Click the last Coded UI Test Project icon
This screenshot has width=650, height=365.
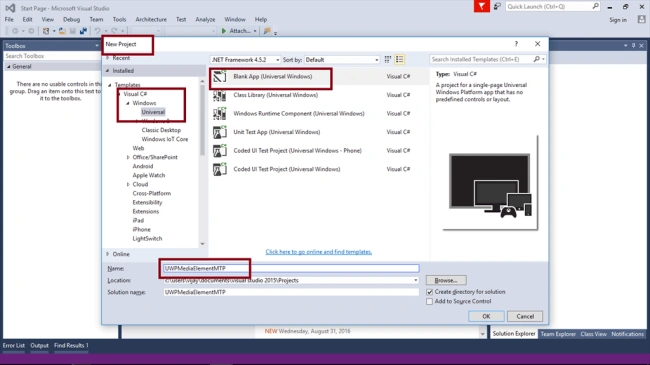(x=220, y=169)
